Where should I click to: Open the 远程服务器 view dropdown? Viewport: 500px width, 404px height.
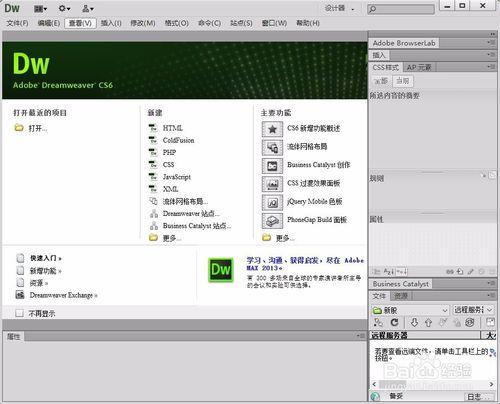point(473,310)
